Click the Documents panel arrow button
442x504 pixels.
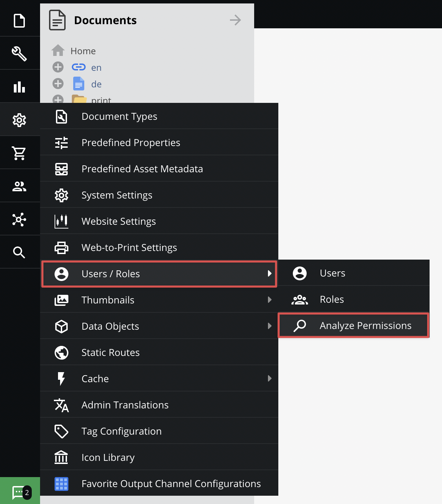(x=235, y=20)
